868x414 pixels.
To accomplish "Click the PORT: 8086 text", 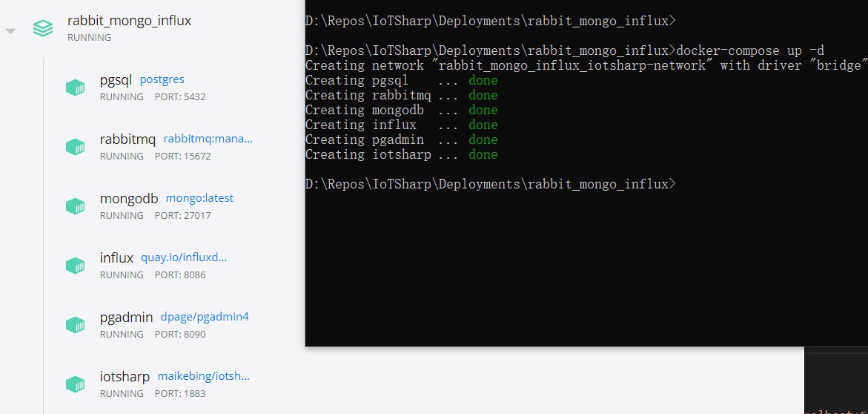I will click(180, 275).
